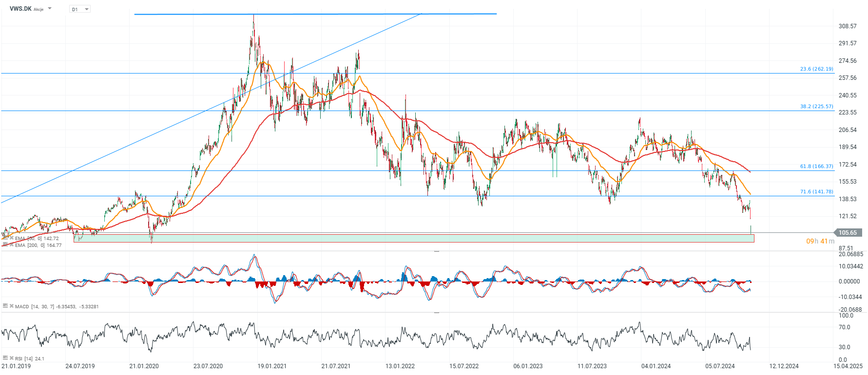Open the VWS.DK symbol dropdown arrow

(x=50, y=9)
